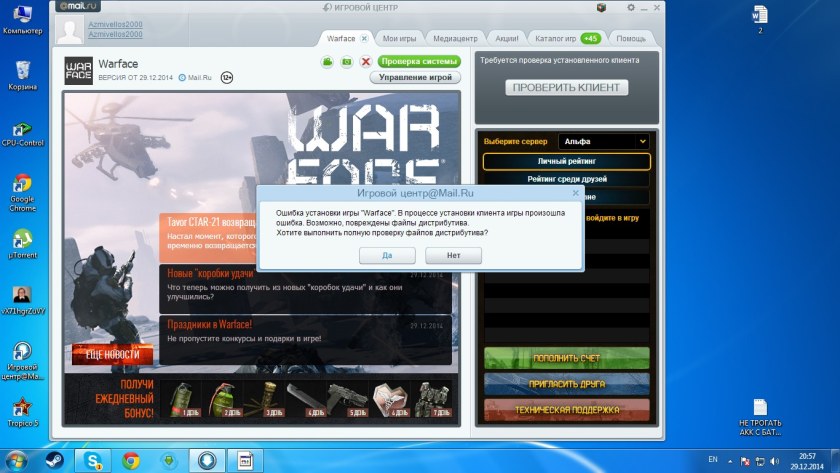The height and width of the screenshot is (473, 840).
Task: Open the µTorrent desktop shortcut
Action: click(22, 244)
